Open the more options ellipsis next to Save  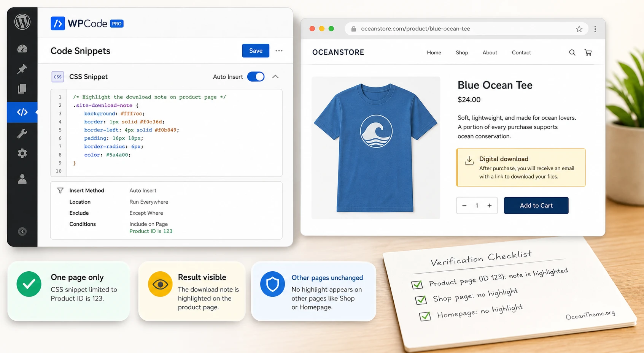279,51
